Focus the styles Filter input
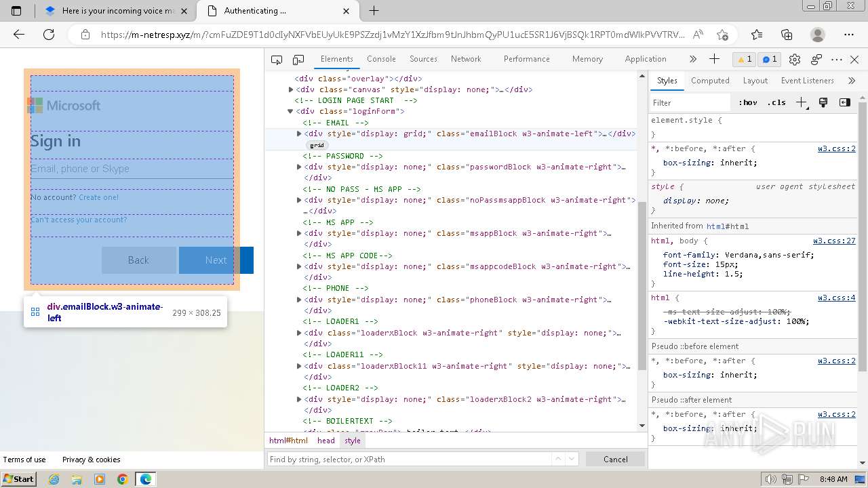Image resolution: width=868 pixels, height=488 pixels. [692, 103]
